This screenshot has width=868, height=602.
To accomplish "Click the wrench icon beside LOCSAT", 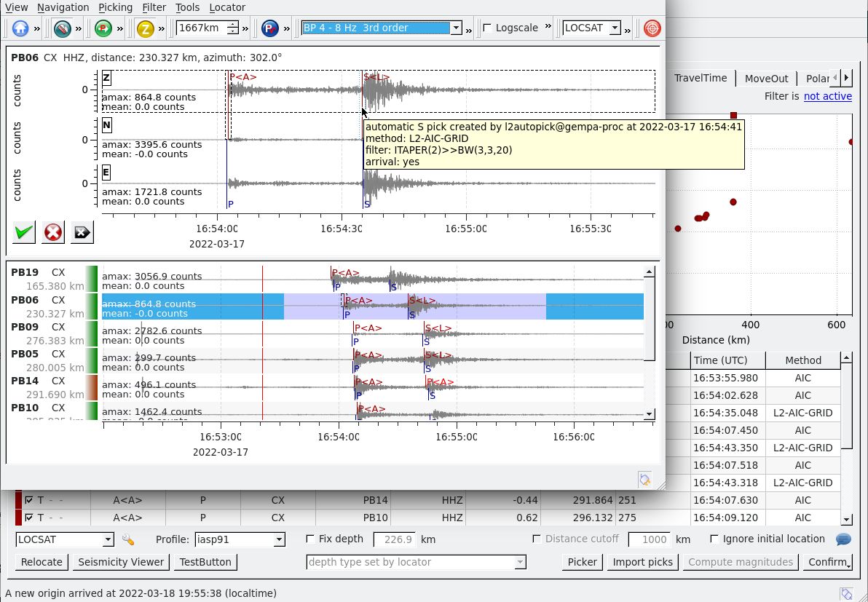I will (128, 539).
